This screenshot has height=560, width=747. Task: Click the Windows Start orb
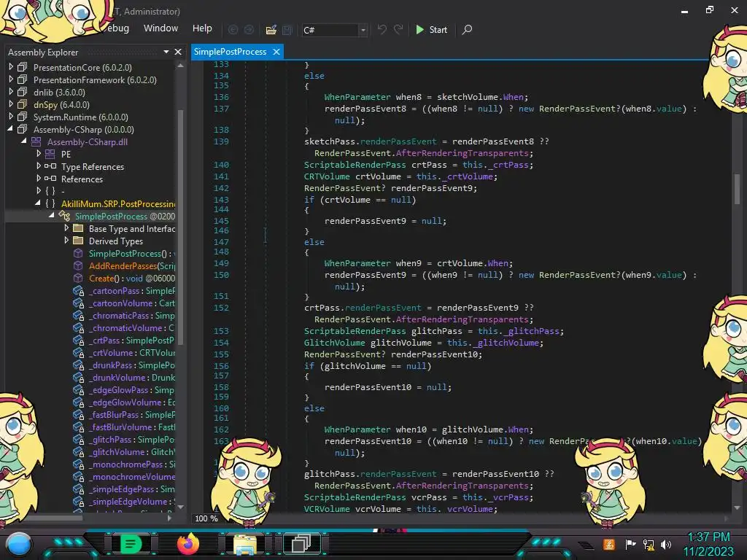click(18, 545)
